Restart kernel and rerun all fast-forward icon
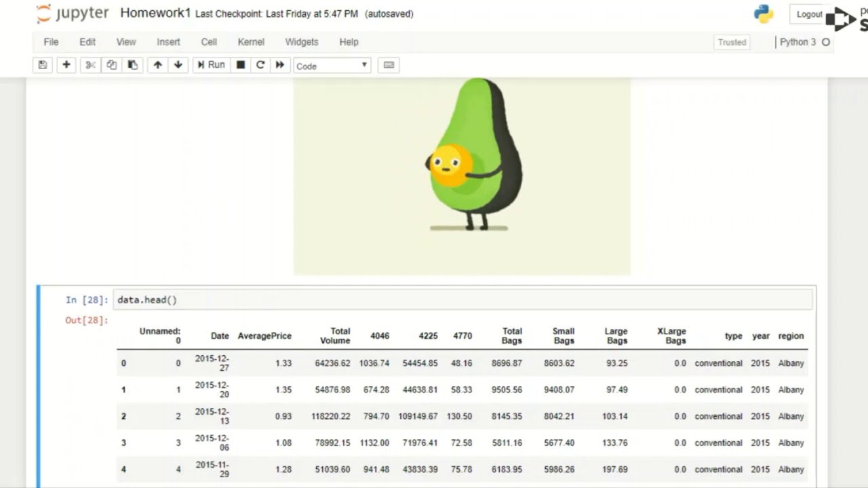868x488 pixels. (x=279, y=65)
